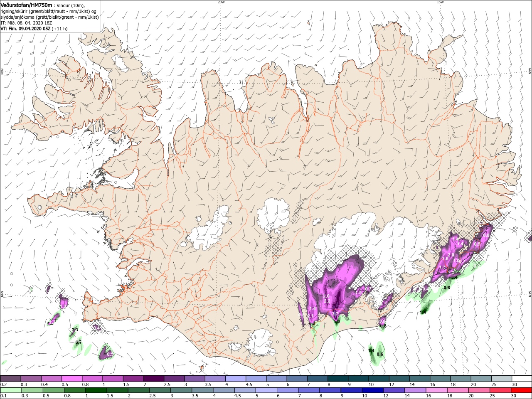This screenshot has width=532, height=399.
Task: Pick lower-scale swatch between 2.5 and 3
Action: coord(160,390)
